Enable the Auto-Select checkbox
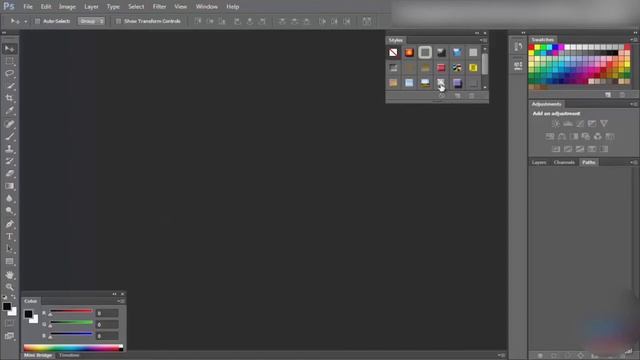 pyautogui.click(x=37, y=21)
